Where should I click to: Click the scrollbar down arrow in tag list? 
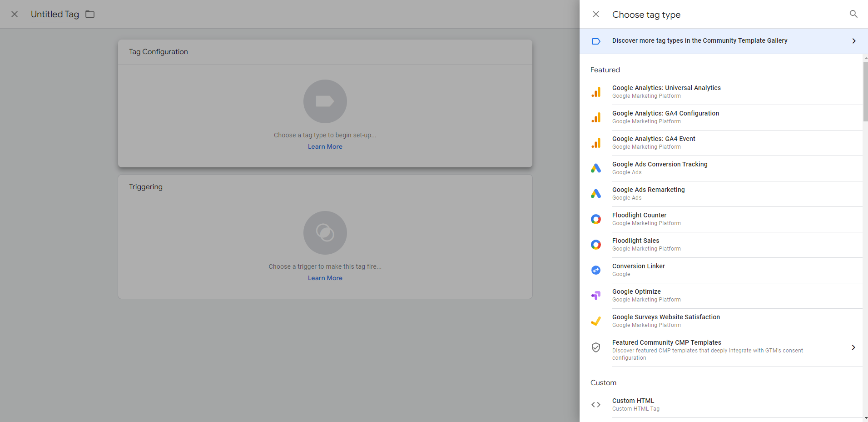pos(866,418)
